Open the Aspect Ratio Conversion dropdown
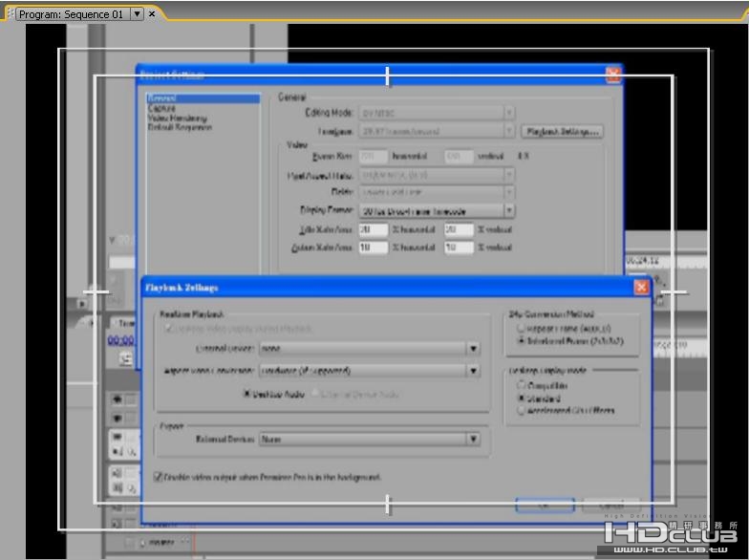Image resolution: width=749 pixels, height=560 pixels. (369, 371)
